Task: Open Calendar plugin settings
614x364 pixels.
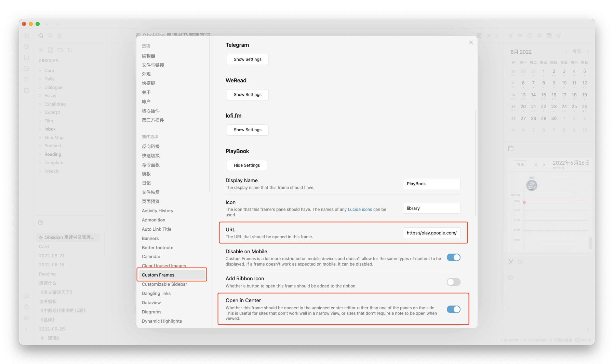Action: click(151, 256)
